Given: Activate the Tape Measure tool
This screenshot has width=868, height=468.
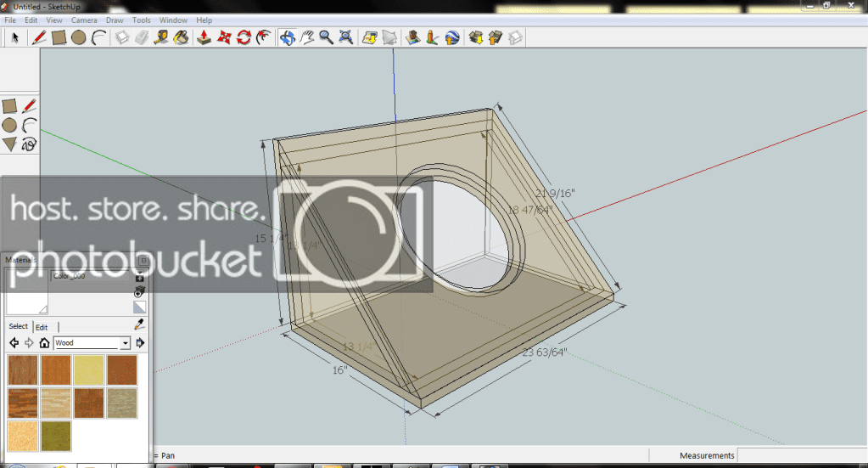Looking at the screenshot, I should click(x=161, y=37).
